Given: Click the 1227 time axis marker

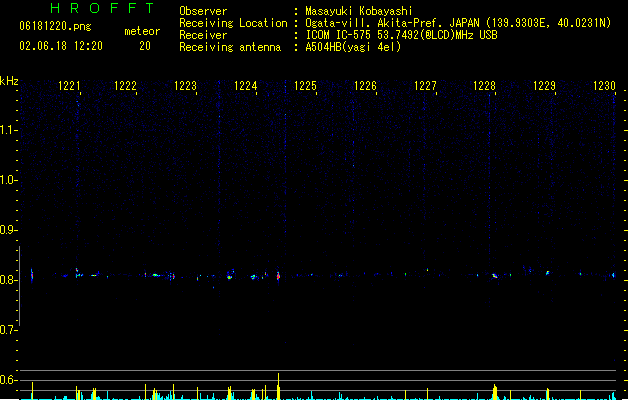Looking at the screenshot, I should click(x=425, y=86).
